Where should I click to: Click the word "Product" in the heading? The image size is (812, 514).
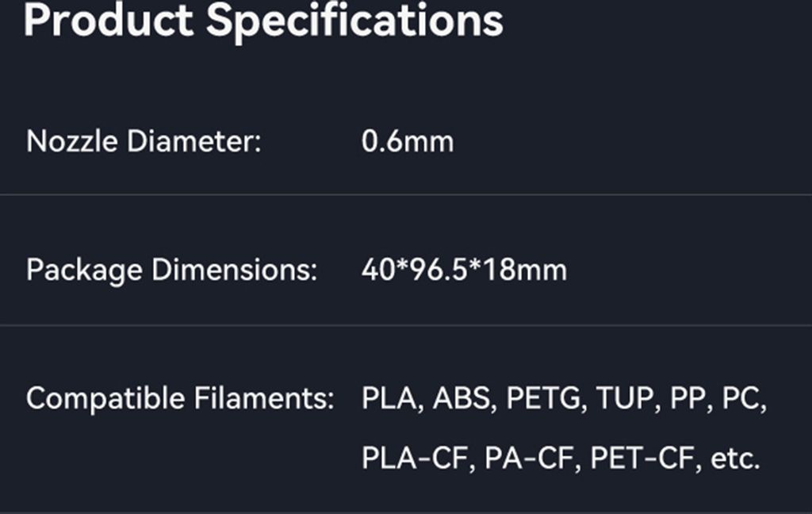(x=109, y=19)
